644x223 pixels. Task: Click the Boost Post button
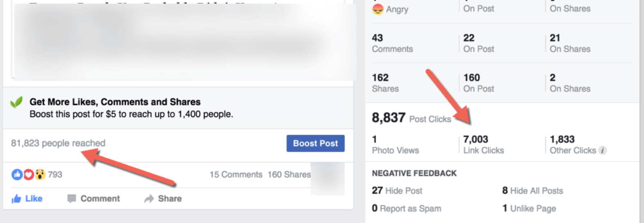[315, 143]
